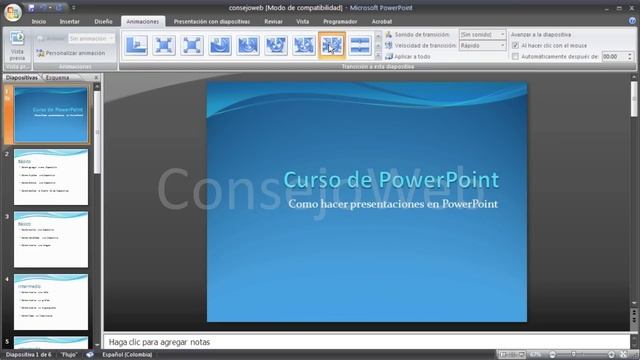Screen dimensions: 640x360
Task: Switch to the Revisar tab
Action: (x=273, y=22)
